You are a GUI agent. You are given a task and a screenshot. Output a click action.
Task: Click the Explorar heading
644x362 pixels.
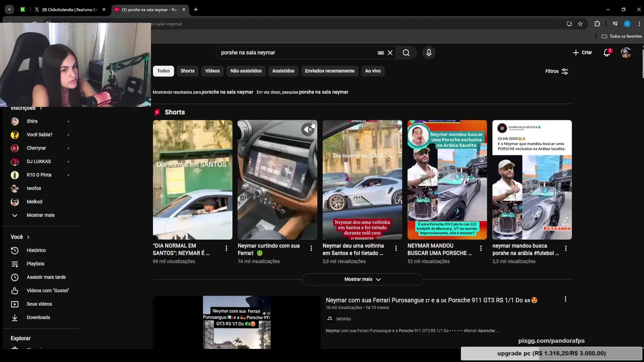[x=21, y=338]
